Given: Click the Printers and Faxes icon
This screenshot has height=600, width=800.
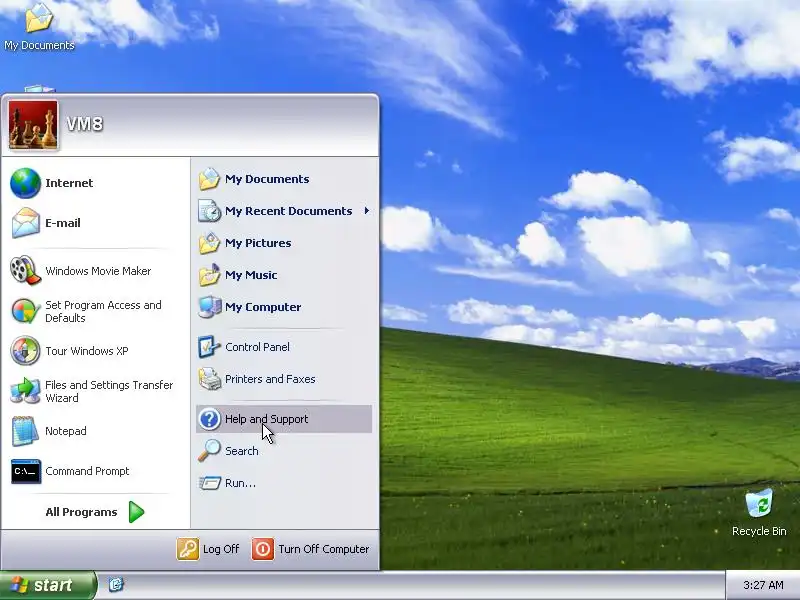Looking at the screenshot, I should point(209,379).
